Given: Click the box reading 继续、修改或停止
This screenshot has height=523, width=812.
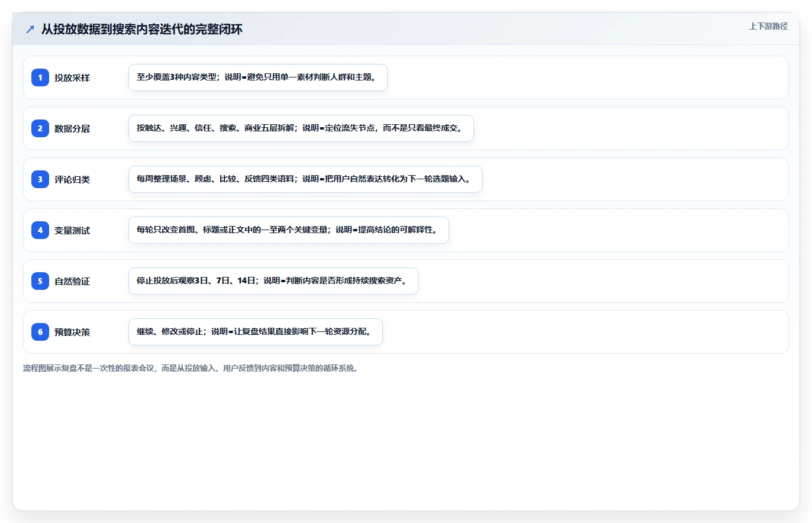Looking at the screenshot, I should coord(256,332).
